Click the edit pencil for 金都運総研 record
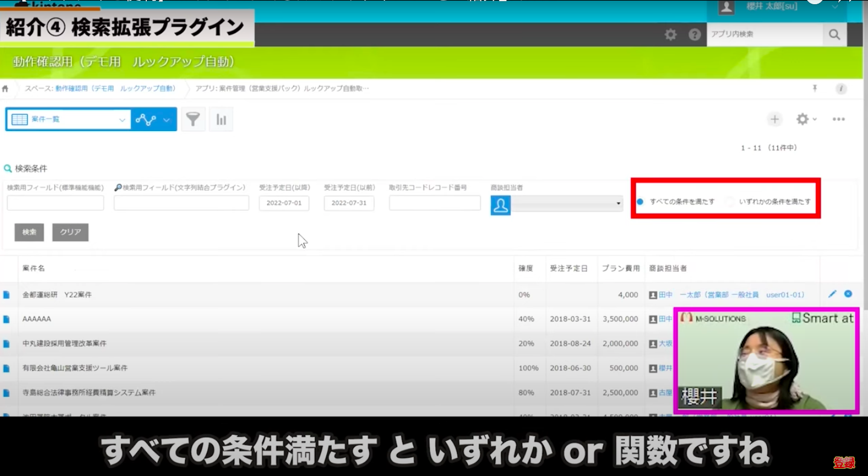The image size is (868, 476). tap(832, 294)
